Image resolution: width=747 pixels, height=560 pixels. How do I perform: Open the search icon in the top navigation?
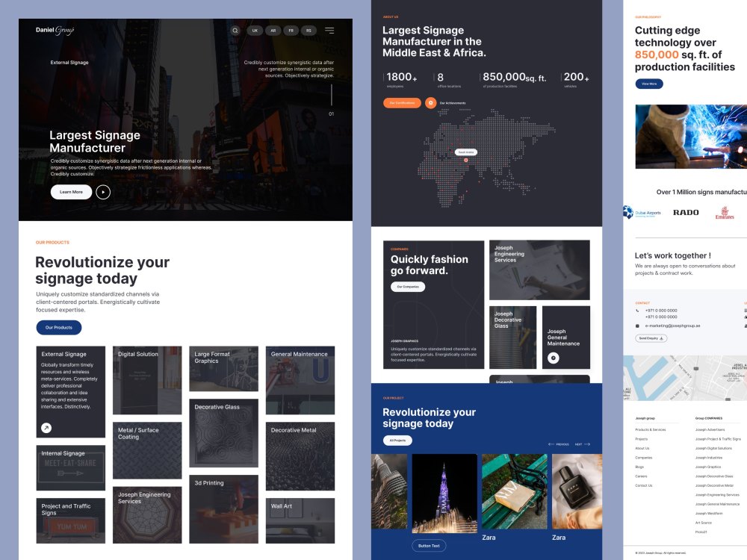[x=235, y=31]
